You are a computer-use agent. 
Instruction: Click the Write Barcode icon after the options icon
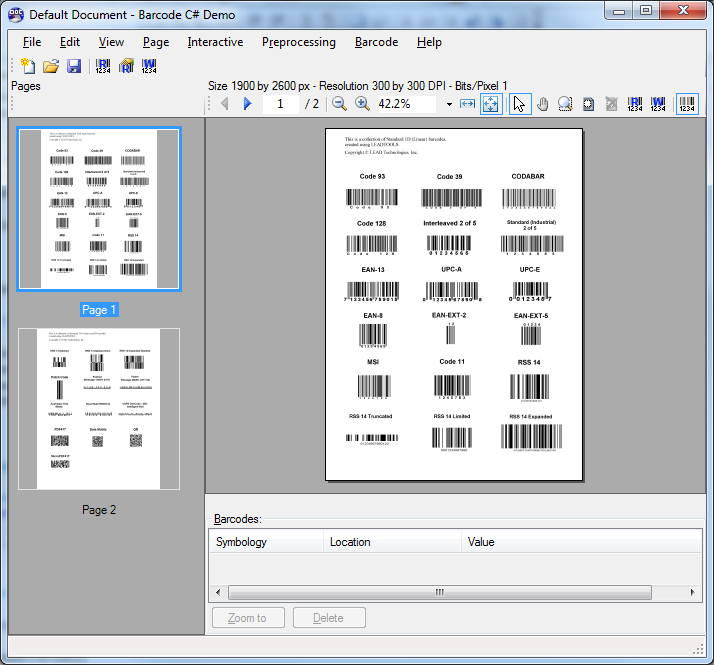149,66
